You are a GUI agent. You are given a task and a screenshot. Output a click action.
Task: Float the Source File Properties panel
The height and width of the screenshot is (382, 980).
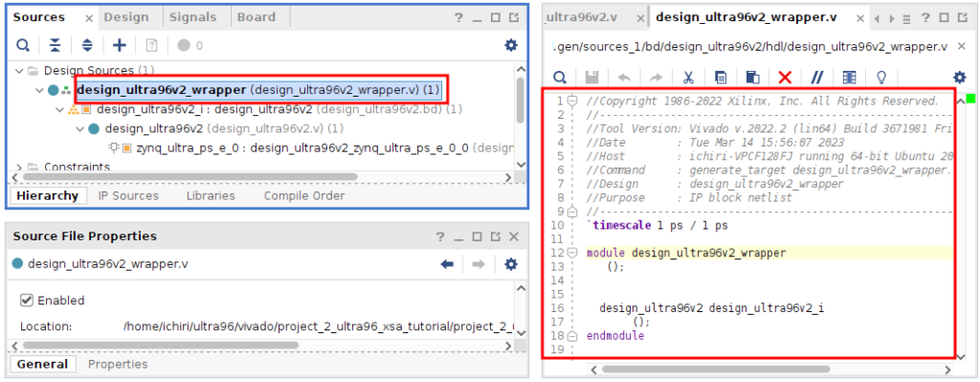495,236
